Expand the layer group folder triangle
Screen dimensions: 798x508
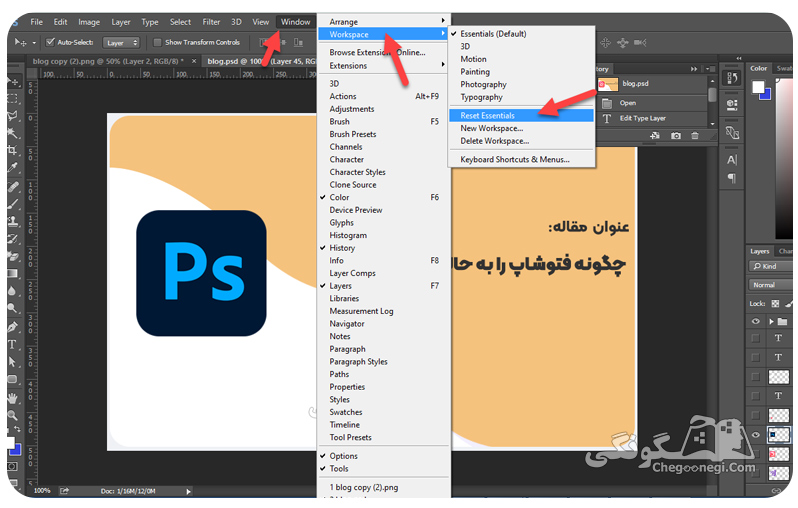772,321
